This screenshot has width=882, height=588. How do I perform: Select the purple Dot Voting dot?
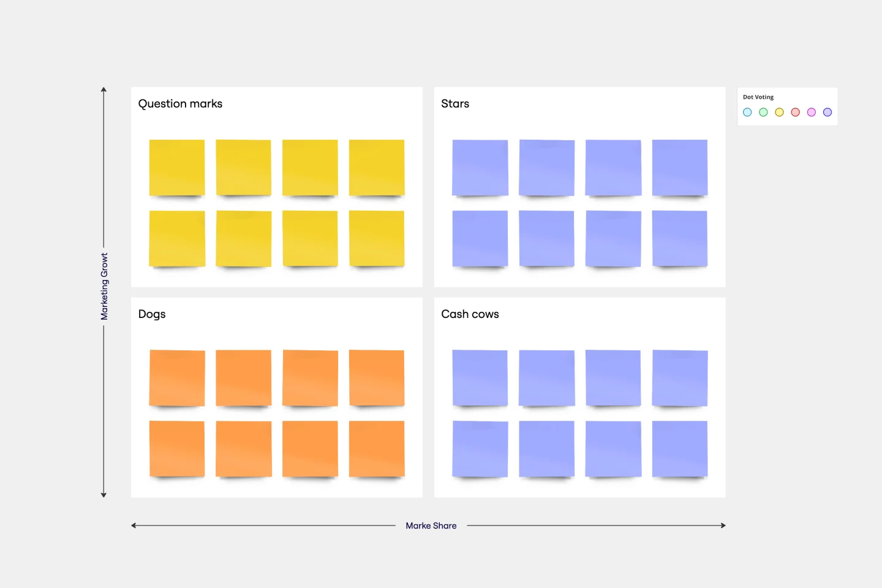(x=827, y=112)
